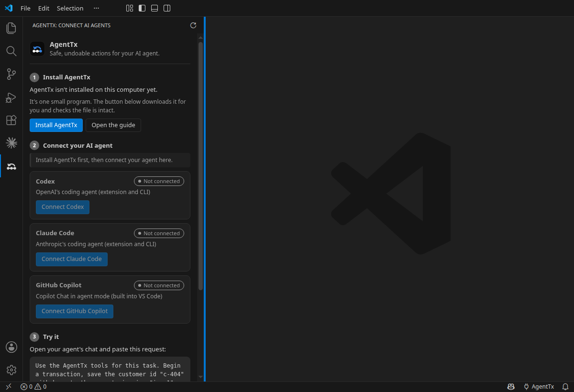
Task: Click the "Codex" card title
Action: 45,181
